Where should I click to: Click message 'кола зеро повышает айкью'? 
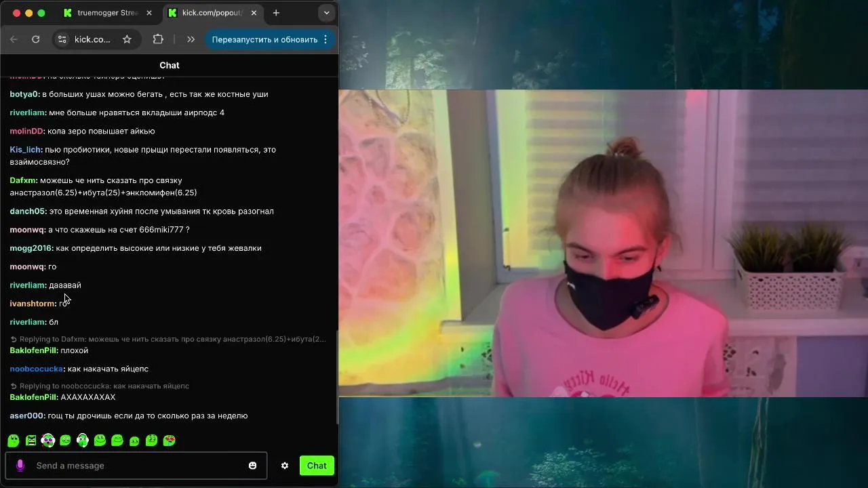tap(101, 131)
